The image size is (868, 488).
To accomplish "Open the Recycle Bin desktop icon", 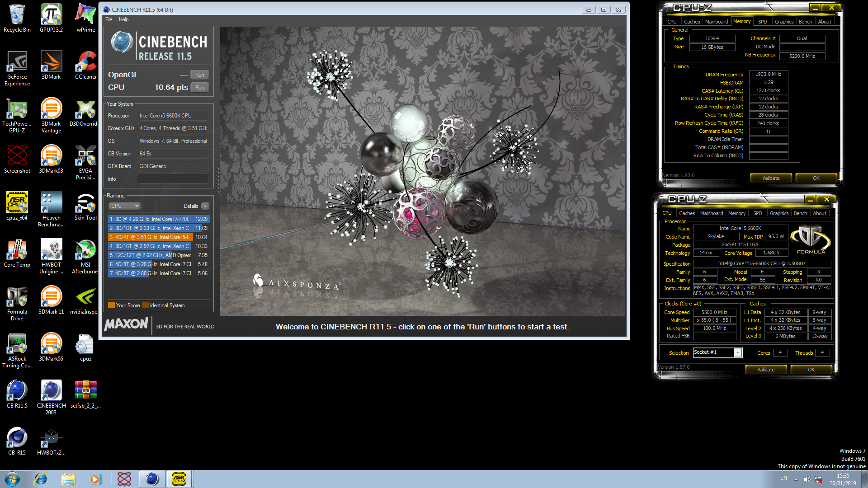I will [x=17, y=18].
